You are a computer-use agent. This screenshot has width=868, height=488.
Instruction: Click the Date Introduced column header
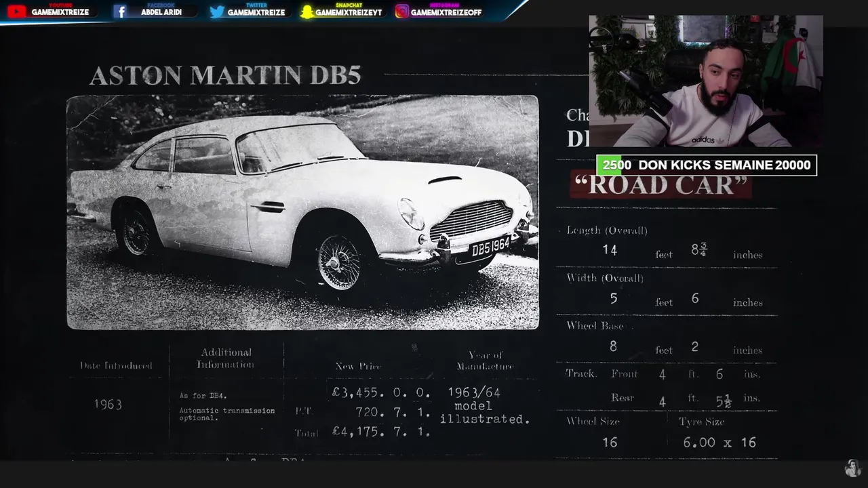(116, 365)
